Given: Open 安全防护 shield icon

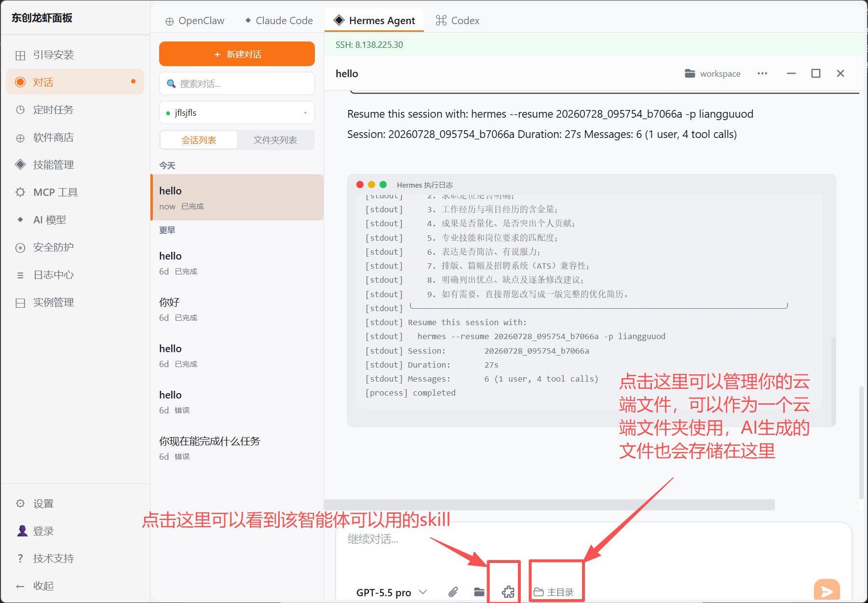Looking at the screenshot, I should (x=20, y=248).
